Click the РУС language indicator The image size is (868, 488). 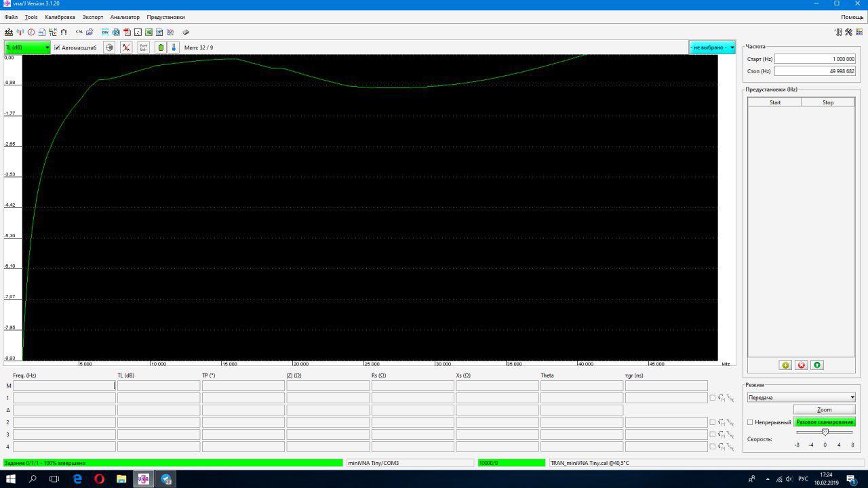(x=803, y=479)
